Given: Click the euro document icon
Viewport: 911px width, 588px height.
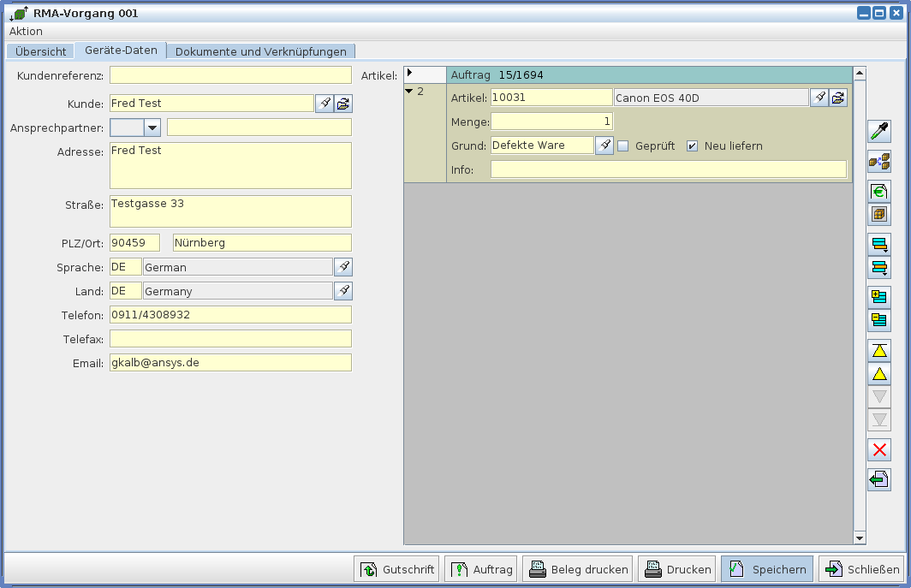Looking at the screenshot, I should pyautogui.click(x=878, y=191).
